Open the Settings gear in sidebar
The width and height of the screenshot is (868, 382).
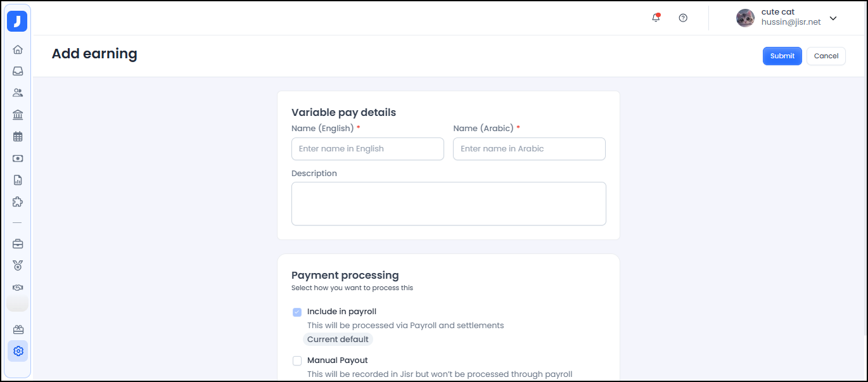18,350
